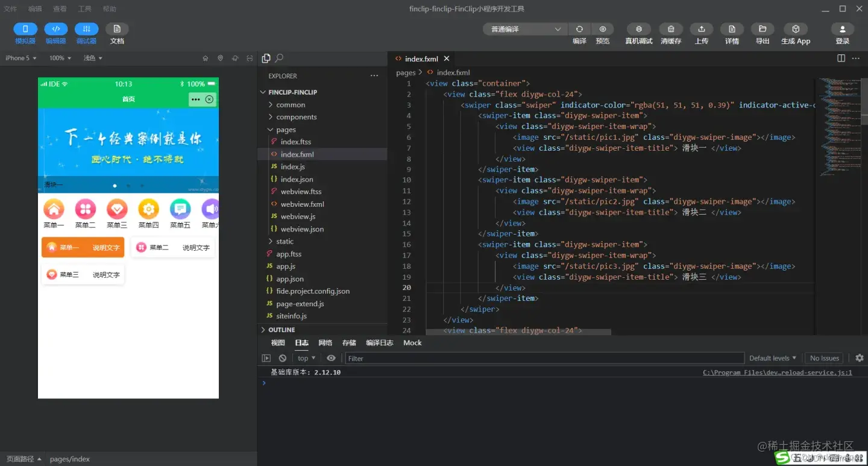The height and width of the screenshot is (466, 868).
Task: Click the console Filter input field
Action: (x=544, y=358)
